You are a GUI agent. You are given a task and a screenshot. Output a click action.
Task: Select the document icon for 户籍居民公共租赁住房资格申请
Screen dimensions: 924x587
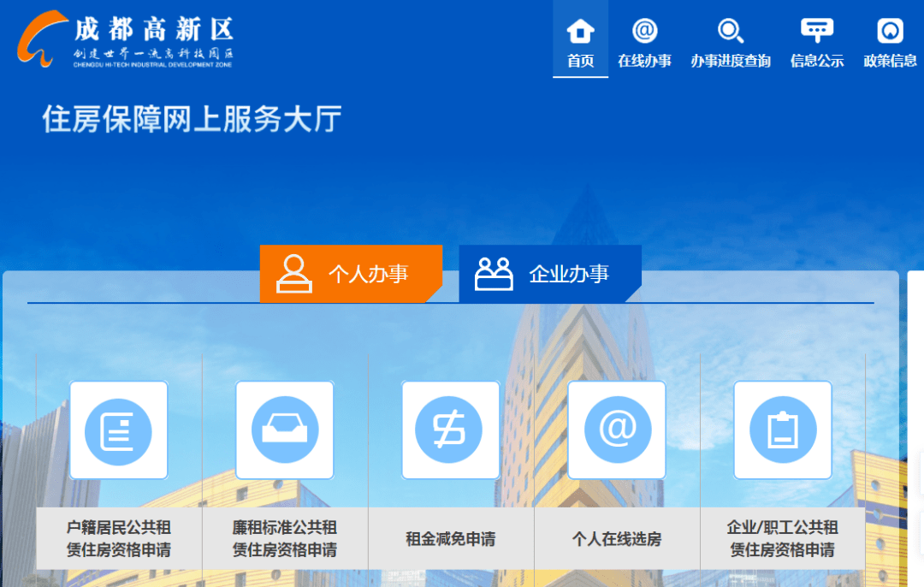(118, 430)
